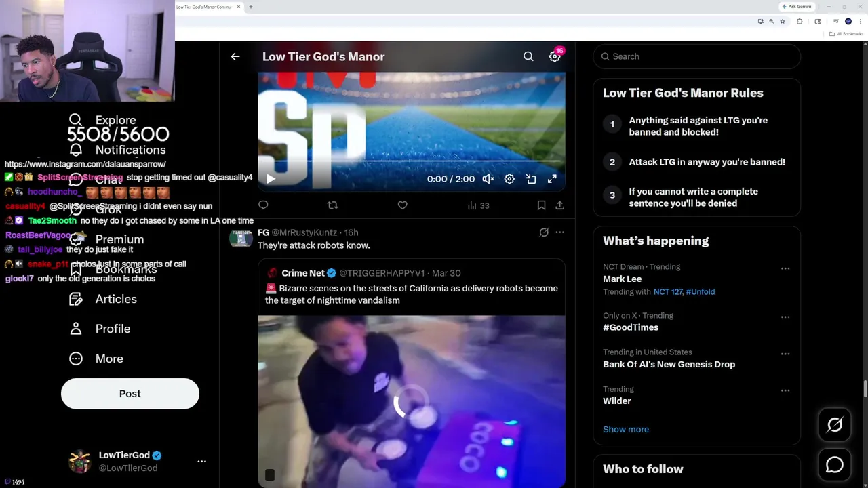Open quoted Crime Net account name
The width and height of the screenshot is (868, 488).
click(303, 273)
